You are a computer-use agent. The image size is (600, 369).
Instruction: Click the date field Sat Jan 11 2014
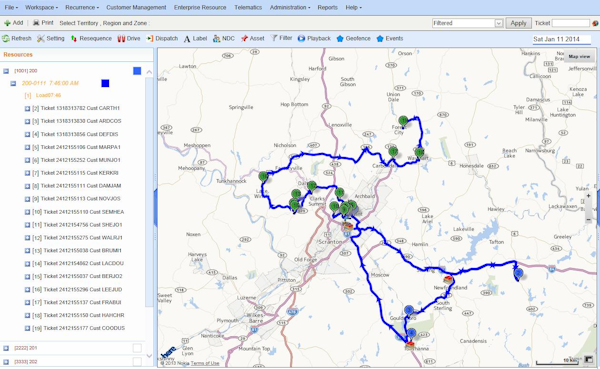click(x=561, y=39)
